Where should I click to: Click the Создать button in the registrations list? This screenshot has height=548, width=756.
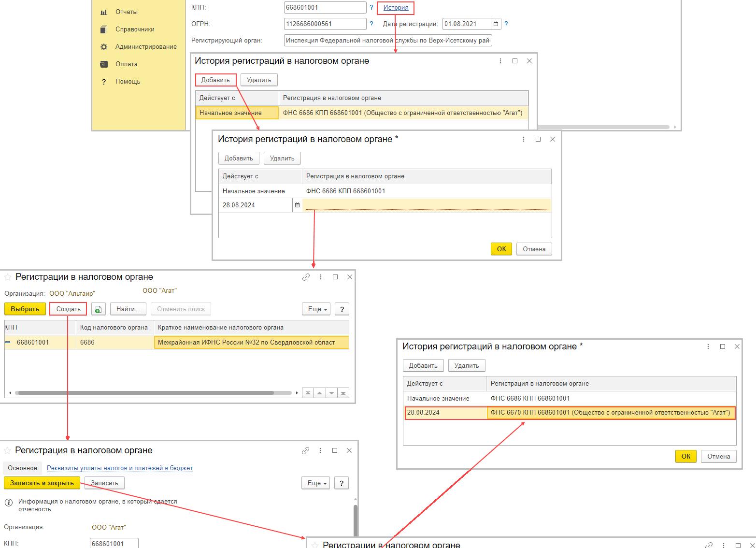point(68,309)
